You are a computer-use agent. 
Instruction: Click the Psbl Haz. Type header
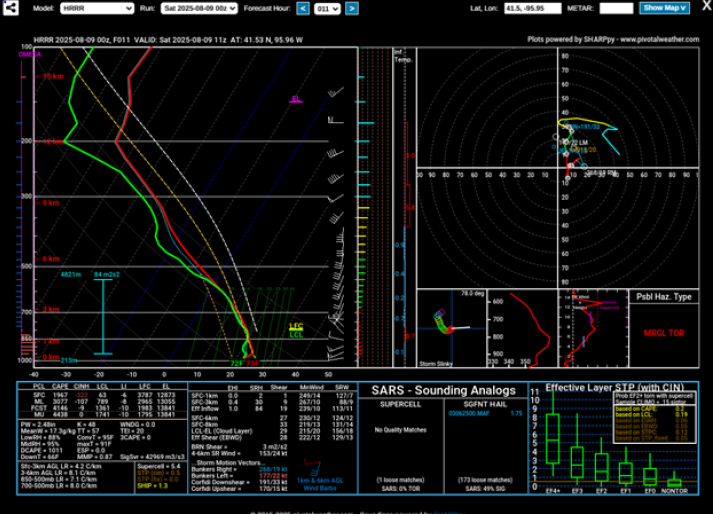pos(664,297)
